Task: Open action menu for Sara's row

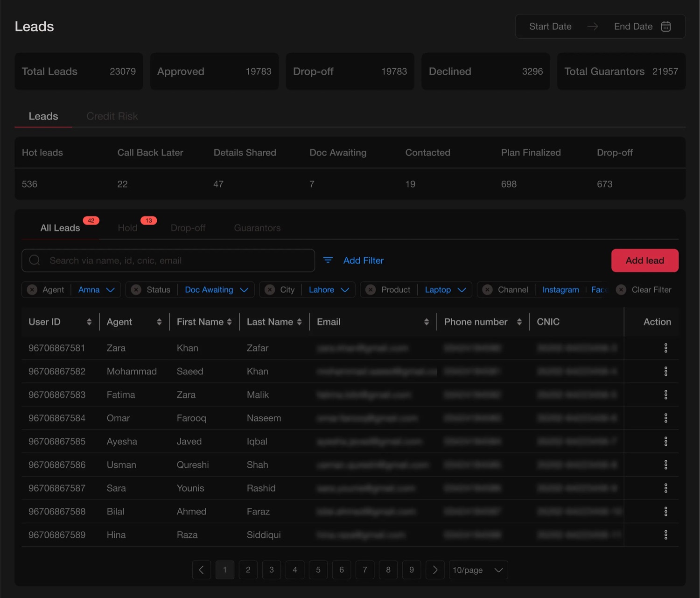Action: point(666,488)
